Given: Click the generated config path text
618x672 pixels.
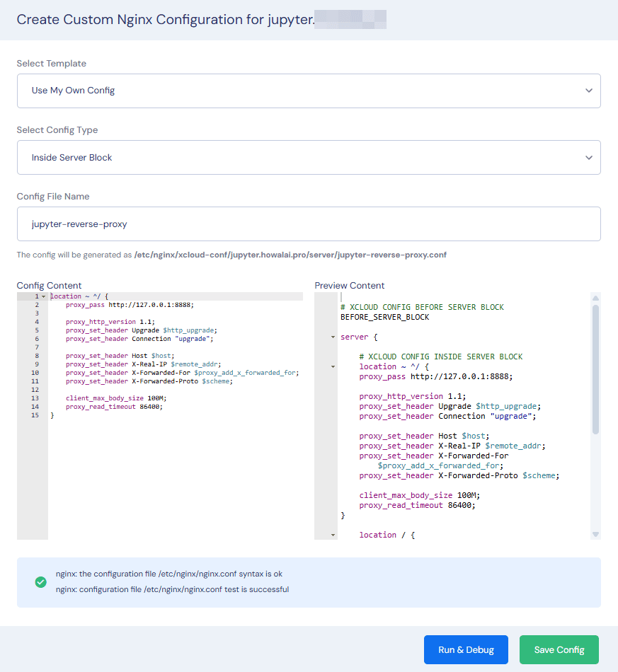Looking at the screenshot, I should pyautogui.click(x=290, y=255).
